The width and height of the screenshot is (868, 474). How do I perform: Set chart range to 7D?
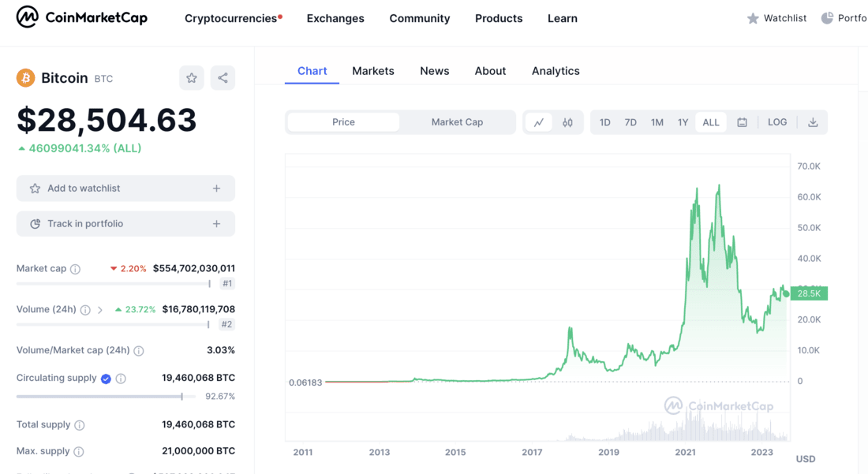click(x=630, y=122)
